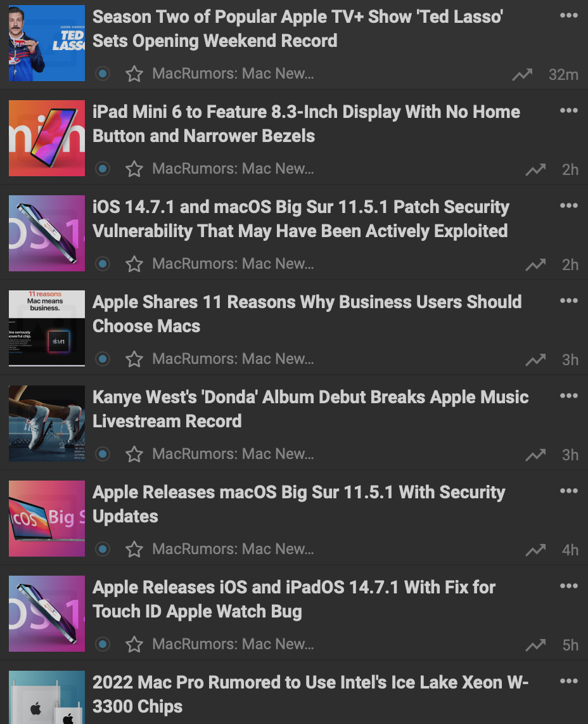The height and width of the screenshot is (724, 588).
Task: Open MacRumors feed from iPad Mini article
Action: pyautogui.click(x=233, y=169)
